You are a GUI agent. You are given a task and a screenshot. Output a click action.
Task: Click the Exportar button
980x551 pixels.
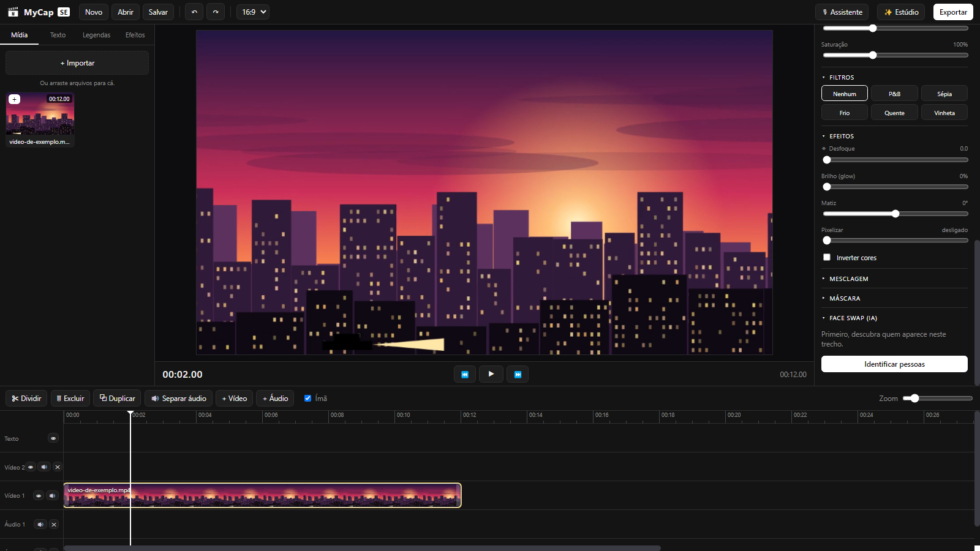click(x=953, y=12)
